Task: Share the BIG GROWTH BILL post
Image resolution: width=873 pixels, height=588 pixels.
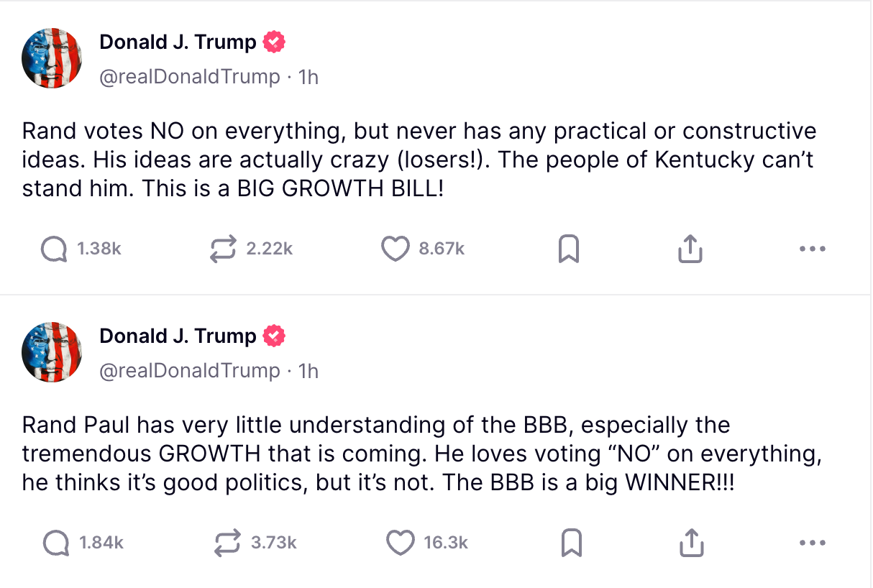Action: pos(690,249)
